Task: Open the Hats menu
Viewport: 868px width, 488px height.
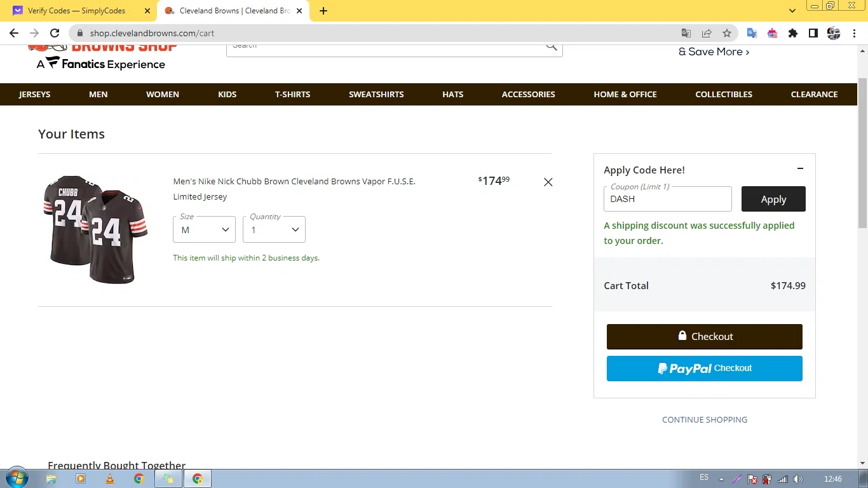Action: (x=453, y=94)
